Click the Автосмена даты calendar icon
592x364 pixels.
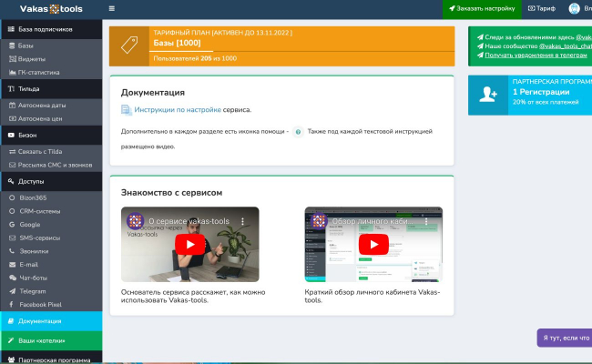tap(12, 106)
